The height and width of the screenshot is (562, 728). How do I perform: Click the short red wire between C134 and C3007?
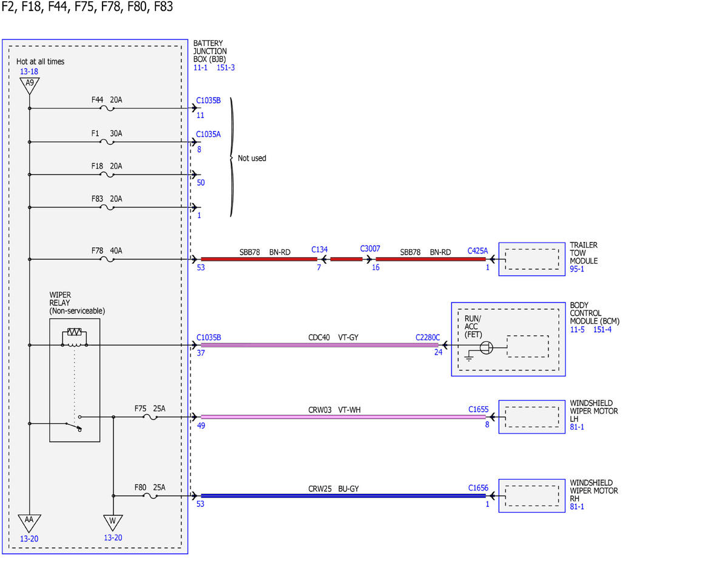pyautogui.click(x=346, y=259)
